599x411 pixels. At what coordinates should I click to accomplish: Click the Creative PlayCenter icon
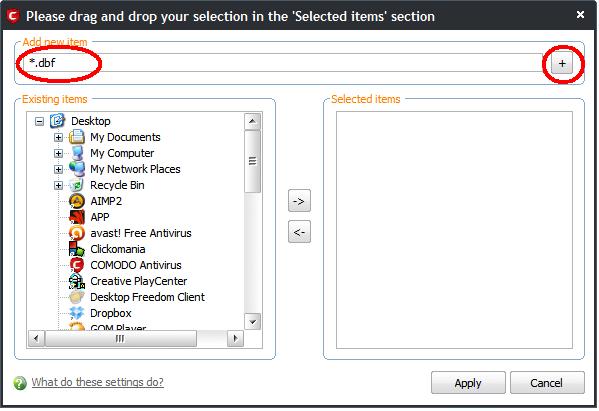tap(77, 281)
